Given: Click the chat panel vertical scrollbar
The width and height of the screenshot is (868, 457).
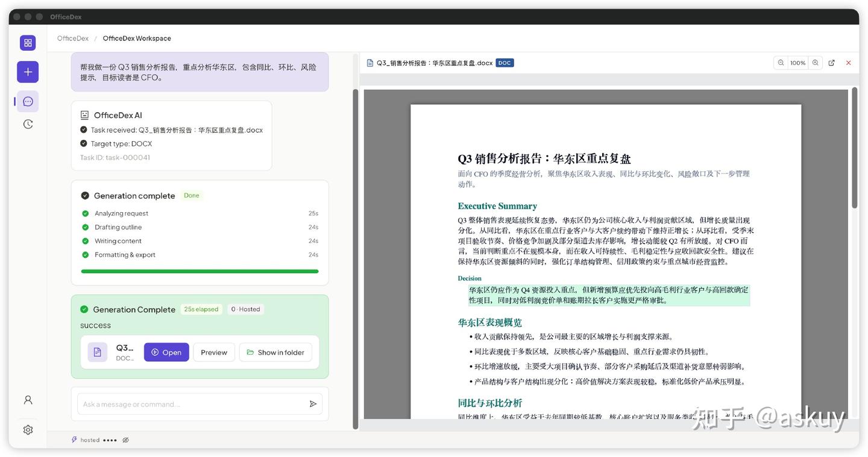Looking at the screenshot, I should click(x=356, y=259).
